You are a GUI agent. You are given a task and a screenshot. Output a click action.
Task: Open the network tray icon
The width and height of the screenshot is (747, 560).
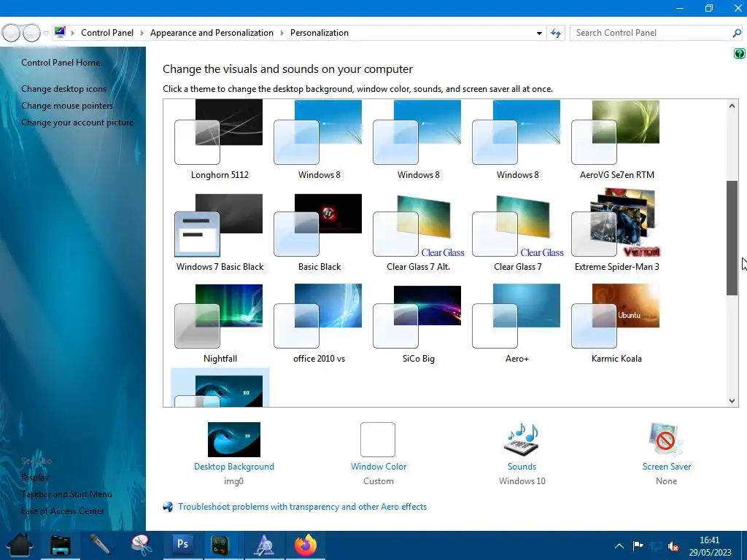coord(656,545)
